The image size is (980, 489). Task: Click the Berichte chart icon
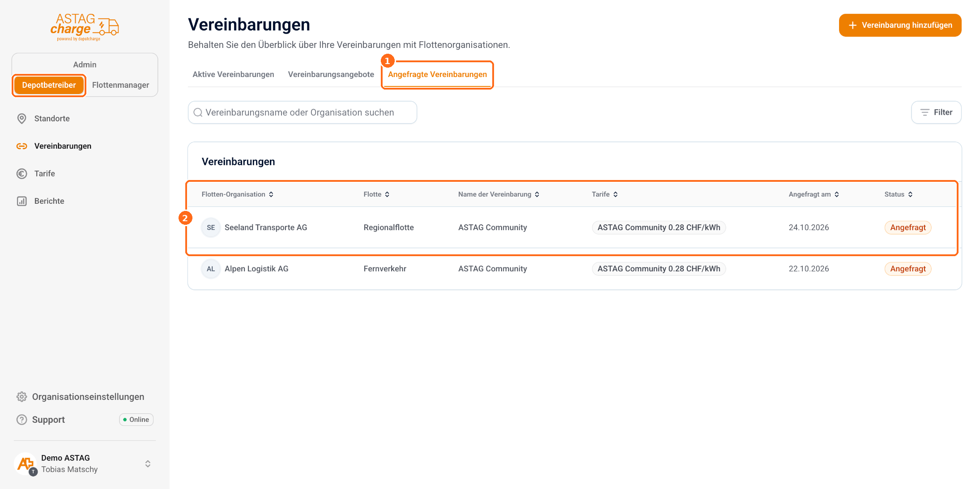coord(21,201)
